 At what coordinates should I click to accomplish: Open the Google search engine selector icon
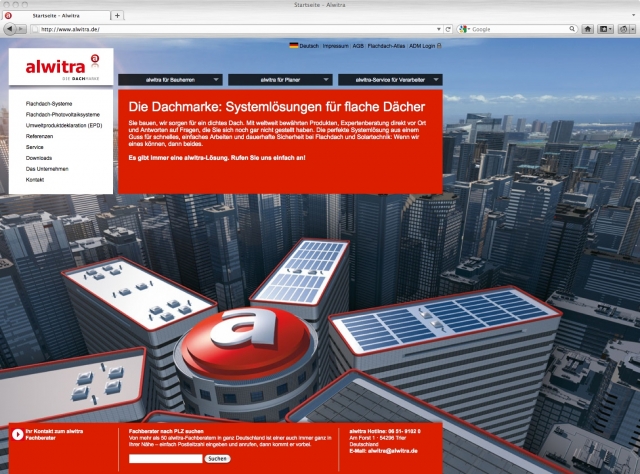464,29
